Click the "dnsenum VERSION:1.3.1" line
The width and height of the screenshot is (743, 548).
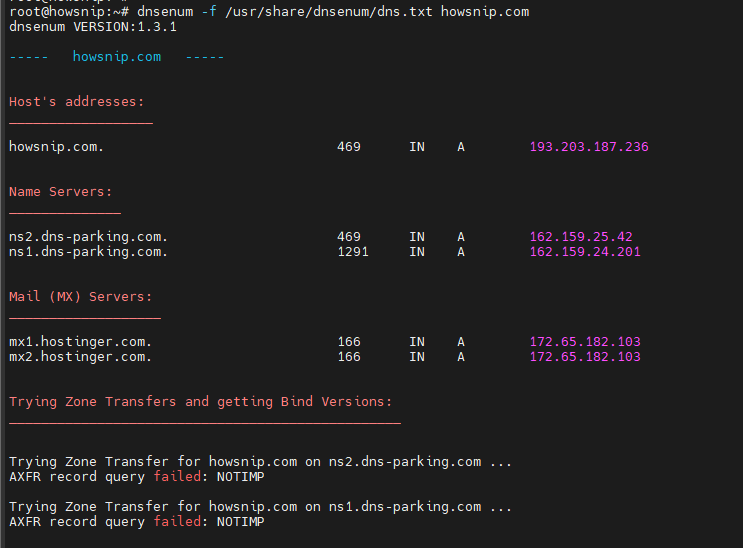(x=93, y=27)
